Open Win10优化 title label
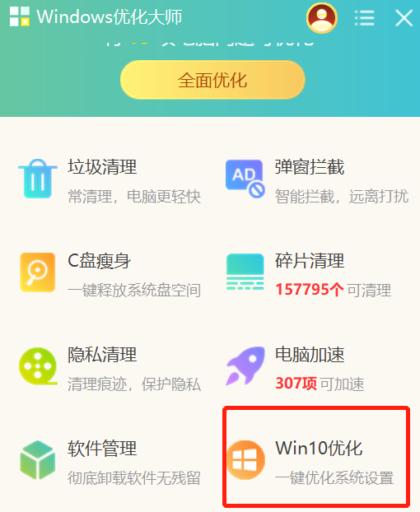The width and height of the screenshot is (420, 512). pos(319,448)
